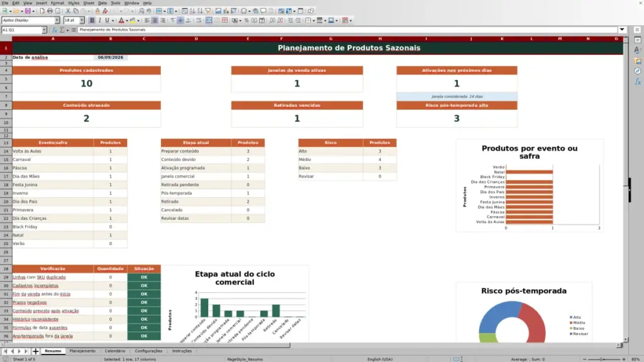The image size is (644, 362).
Task: Click the Sort Ascending icon
Action: click(192, 11)
